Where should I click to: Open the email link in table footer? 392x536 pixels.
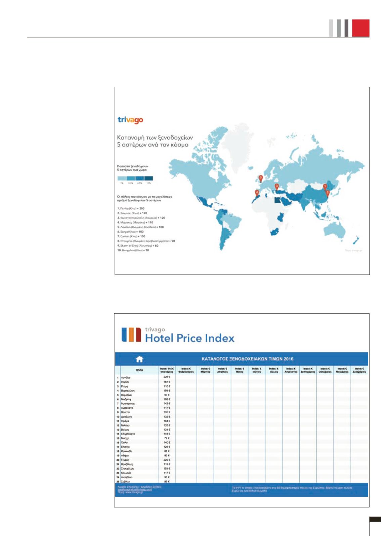pyautogui.click(x=135, y=490)
